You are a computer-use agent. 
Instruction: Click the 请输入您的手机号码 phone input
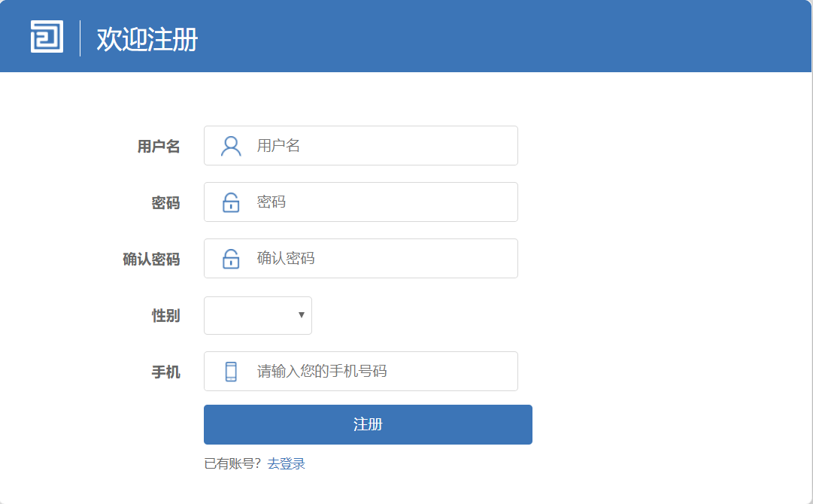(x=384, y=372)
